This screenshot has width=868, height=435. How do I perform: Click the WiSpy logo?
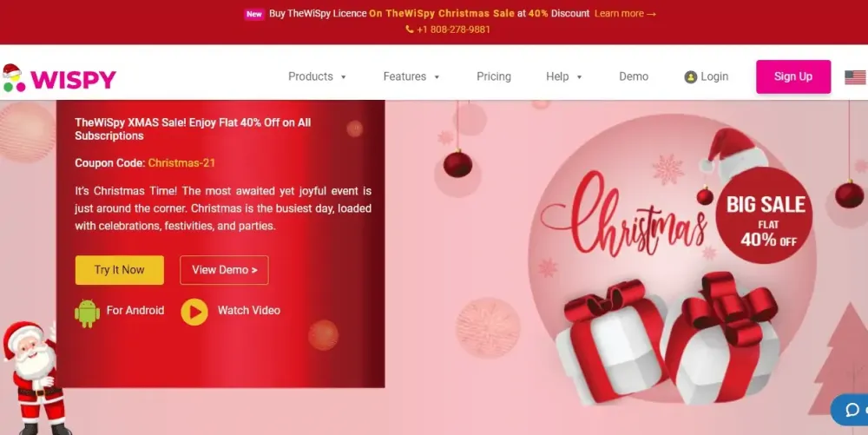coord(59,78)
